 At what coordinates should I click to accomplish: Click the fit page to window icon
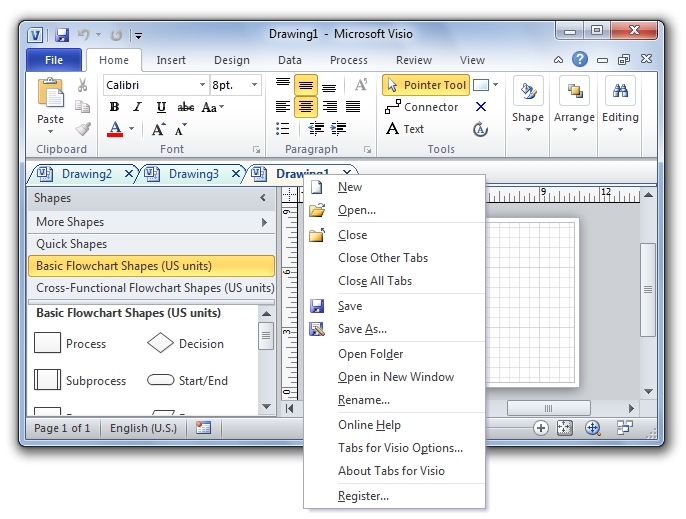click(564, 428)
